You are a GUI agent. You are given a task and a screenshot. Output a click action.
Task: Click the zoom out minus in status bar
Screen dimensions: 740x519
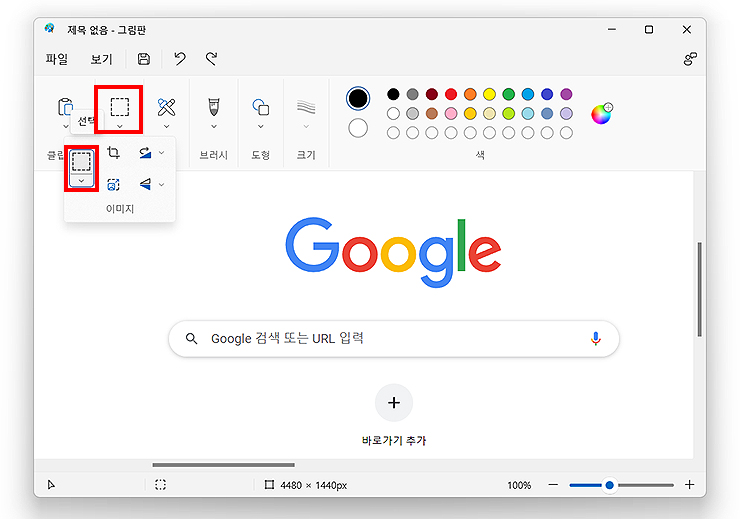(x=553, y=485)
